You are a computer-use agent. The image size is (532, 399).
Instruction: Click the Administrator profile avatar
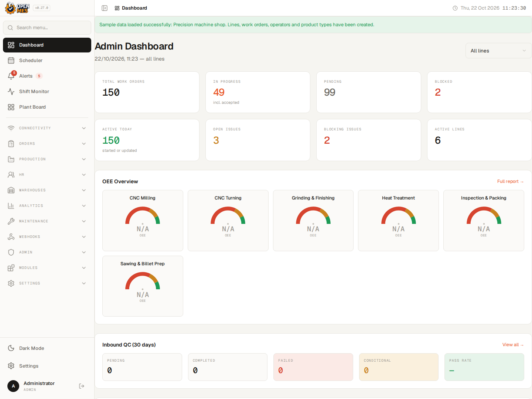click(x=13, y=386)
